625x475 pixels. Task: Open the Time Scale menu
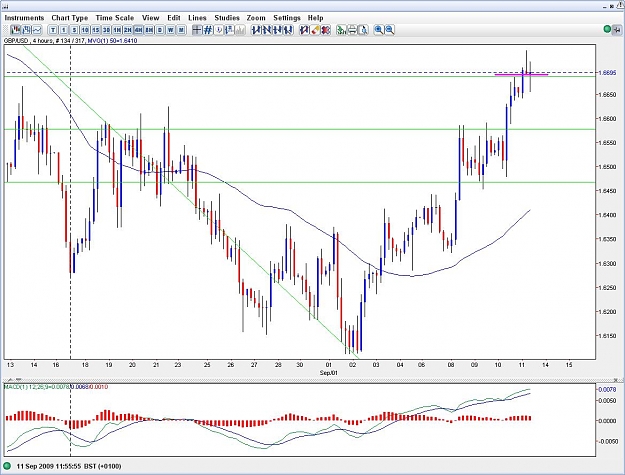[115, 18]
